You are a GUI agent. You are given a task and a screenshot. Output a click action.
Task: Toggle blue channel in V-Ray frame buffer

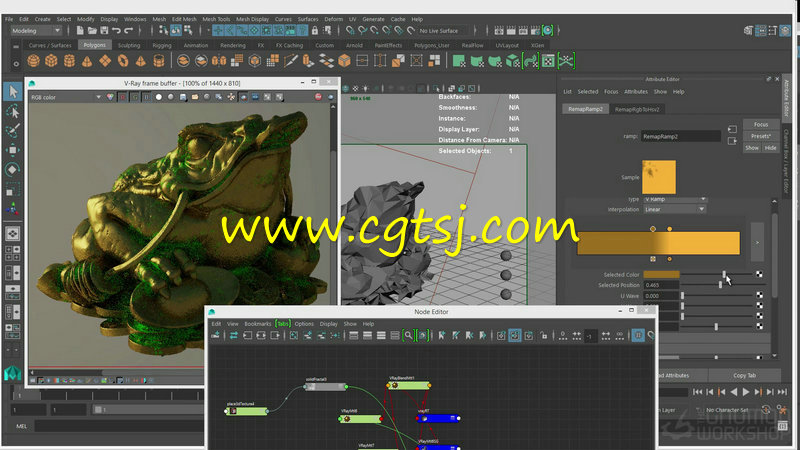tap(146, 97)
